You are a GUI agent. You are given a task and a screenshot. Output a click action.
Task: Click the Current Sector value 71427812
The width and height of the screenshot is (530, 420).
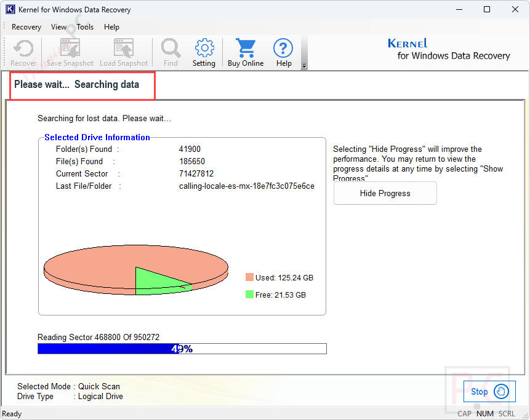tap(196, 173)
